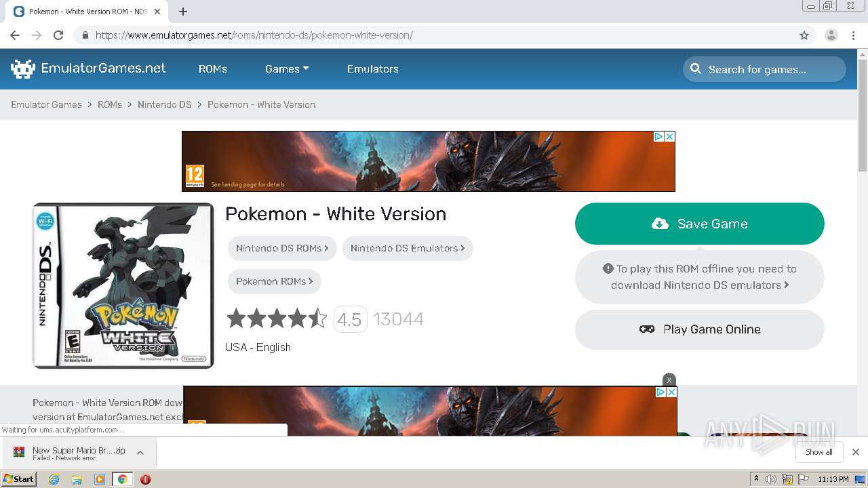Screen dimensions: 868x488
Task: Open download options caret for failed zip
Action: 140,453
